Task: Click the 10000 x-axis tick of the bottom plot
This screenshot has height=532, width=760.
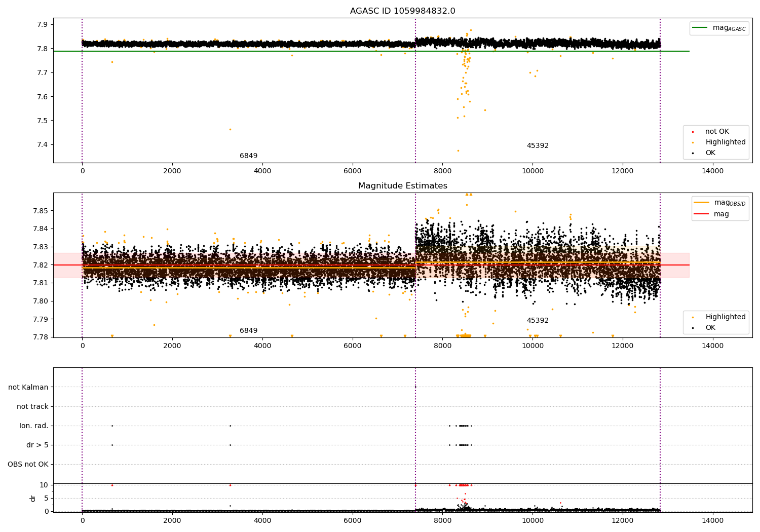Action: point(533,521)
